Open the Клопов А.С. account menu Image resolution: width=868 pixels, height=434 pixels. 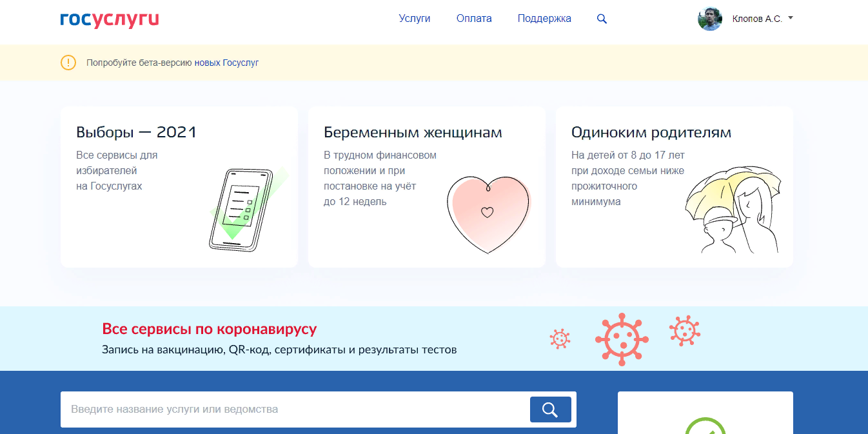tap(756, 19)
